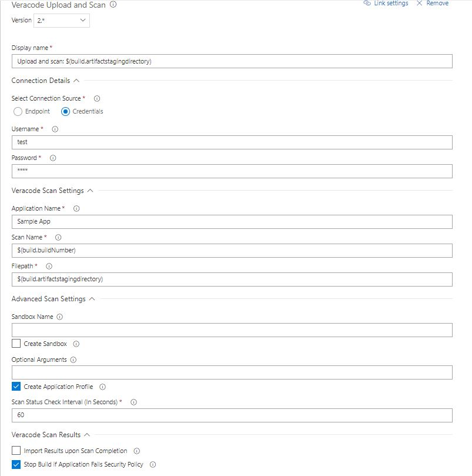Show info tooltip for Scan Name
Image resolution: width=472 pixels, height=476 pixels.
[58, 237]
